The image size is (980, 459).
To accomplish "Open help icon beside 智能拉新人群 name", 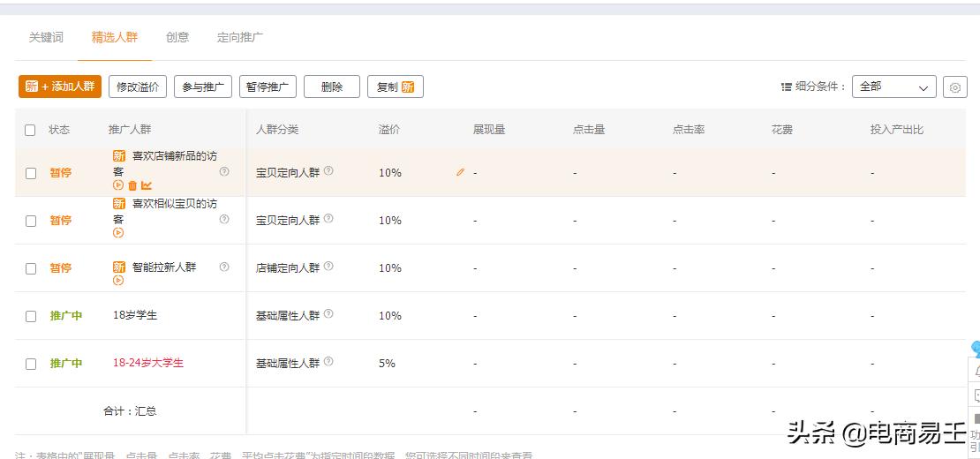I will tap(224, 267).
